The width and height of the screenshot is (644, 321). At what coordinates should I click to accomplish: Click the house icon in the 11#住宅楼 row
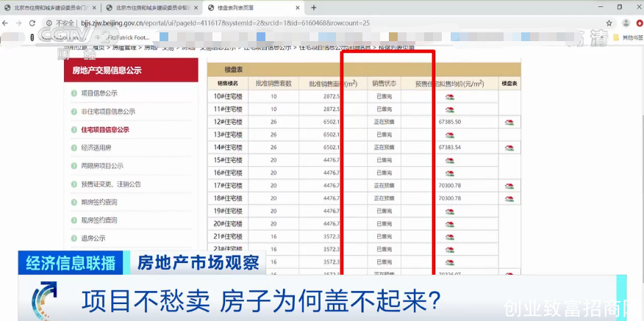pyautogui.click(x=449, y=109)
